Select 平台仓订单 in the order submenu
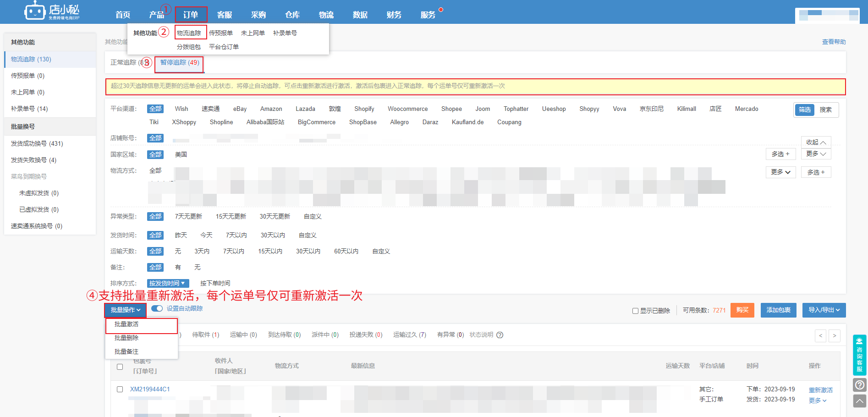This screenshot has width=868, height=417. (x=224, y=47)
